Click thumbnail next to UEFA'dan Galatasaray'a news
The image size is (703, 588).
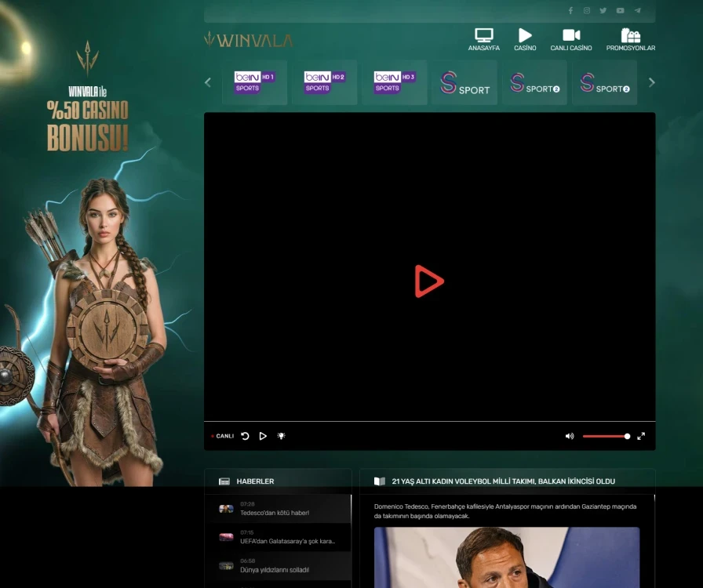[x=226, y=537]
